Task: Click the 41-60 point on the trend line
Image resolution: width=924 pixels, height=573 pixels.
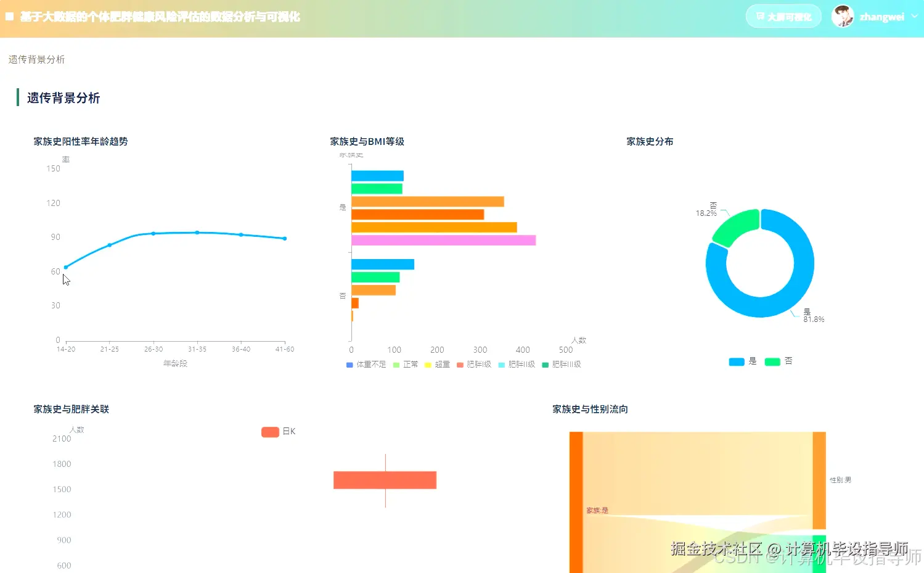Action: (x=285, y=238)
